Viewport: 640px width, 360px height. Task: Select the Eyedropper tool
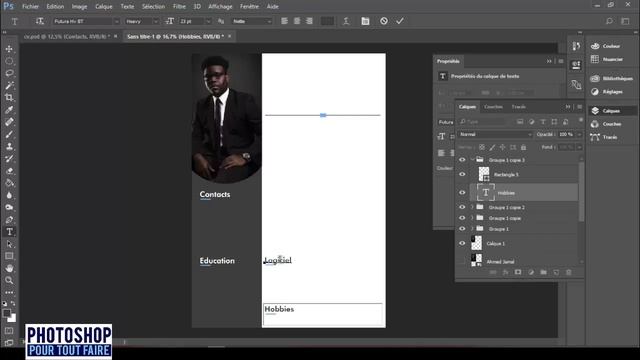(x=9, y=110)
